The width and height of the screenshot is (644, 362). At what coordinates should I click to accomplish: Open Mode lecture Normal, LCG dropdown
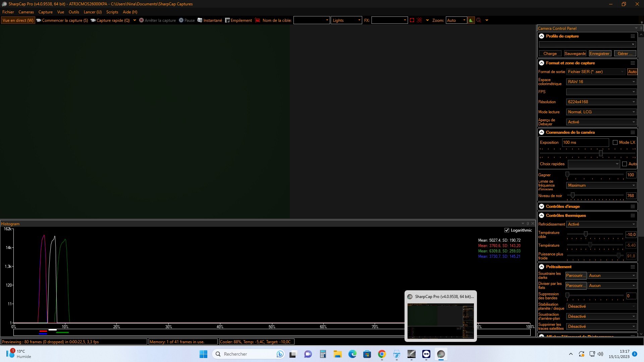click(601, 112)
